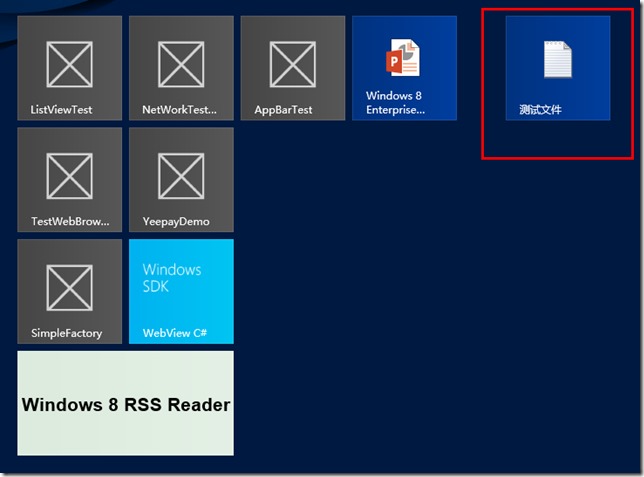Click the 'Windows 8 RSS Reader' title text
This screenshot has width=644, height=477.
click(126, 405)
